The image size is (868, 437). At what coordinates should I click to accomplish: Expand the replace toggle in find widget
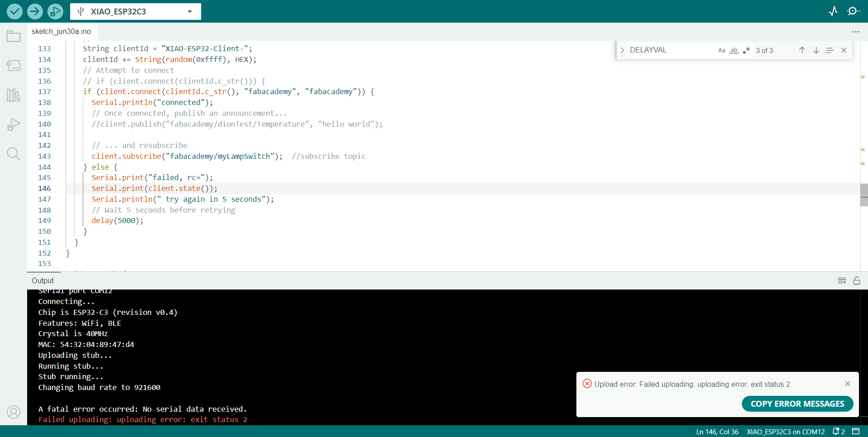[x=623, y=50]
